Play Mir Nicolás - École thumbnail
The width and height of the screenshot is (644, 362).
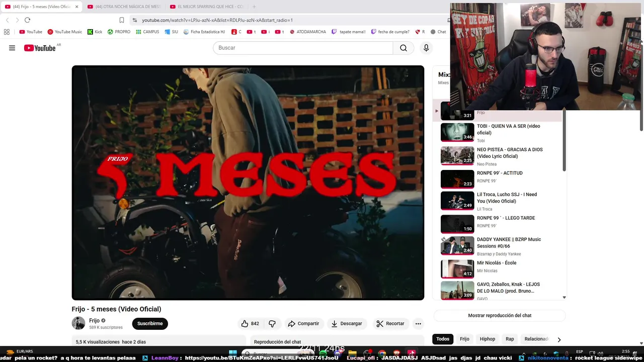(457, 269)
